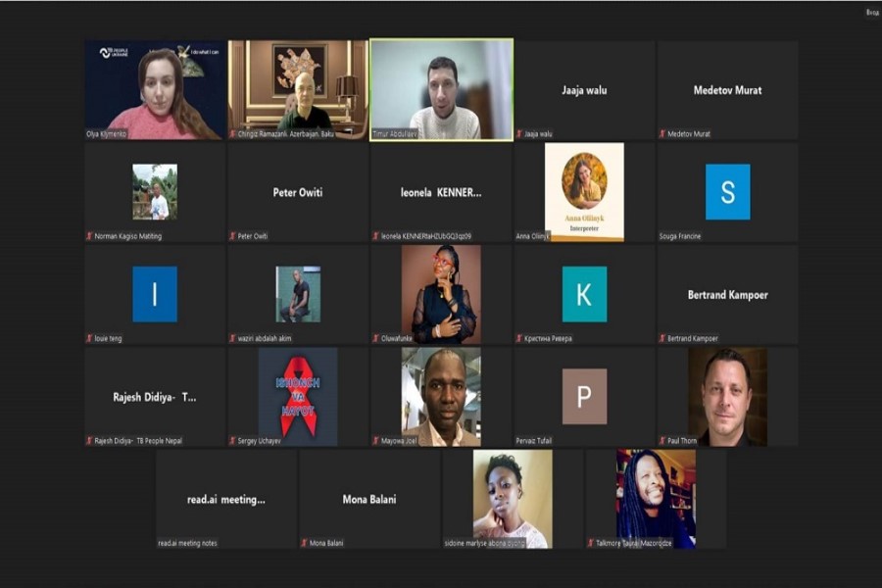
Task: Click Mayowa Joel's profile photo
Action: tap(441, 397)
